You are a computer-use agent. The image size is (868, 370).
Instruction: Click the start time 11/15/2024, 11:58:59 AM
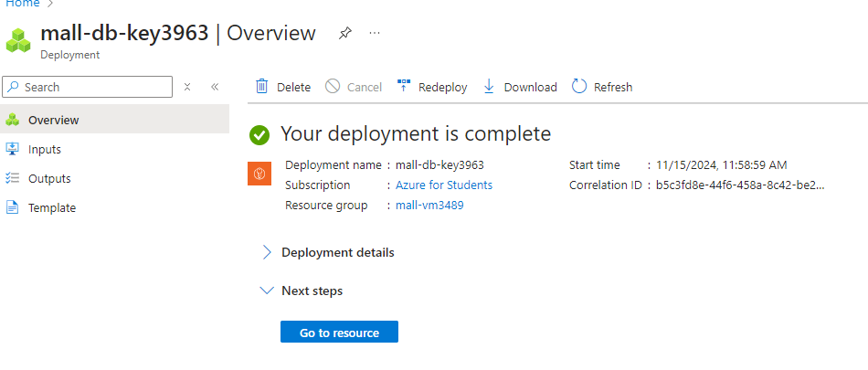721,164
